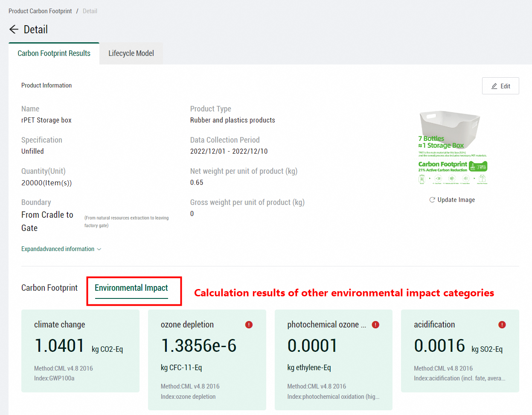
Task: Click the ozone depletion red warning icon
Action: 249,325
